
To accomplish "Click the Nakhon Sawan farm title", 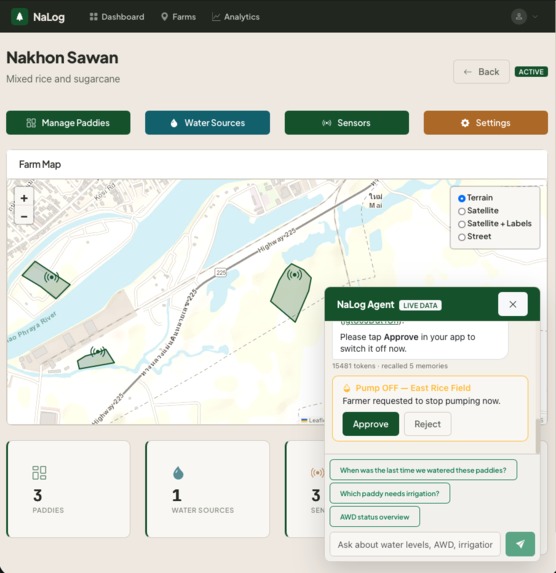I will coord(63,58).
